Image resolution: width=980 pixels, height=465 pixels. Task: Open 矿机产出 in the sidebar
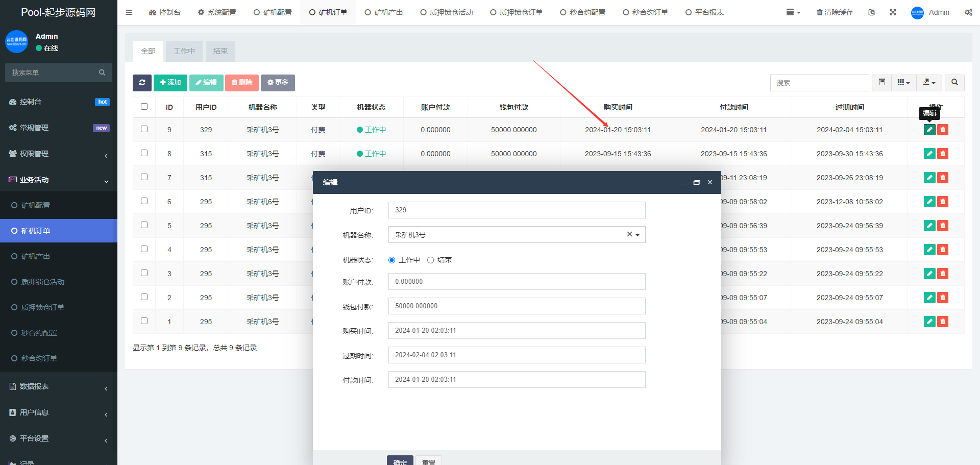coord(36,256)
